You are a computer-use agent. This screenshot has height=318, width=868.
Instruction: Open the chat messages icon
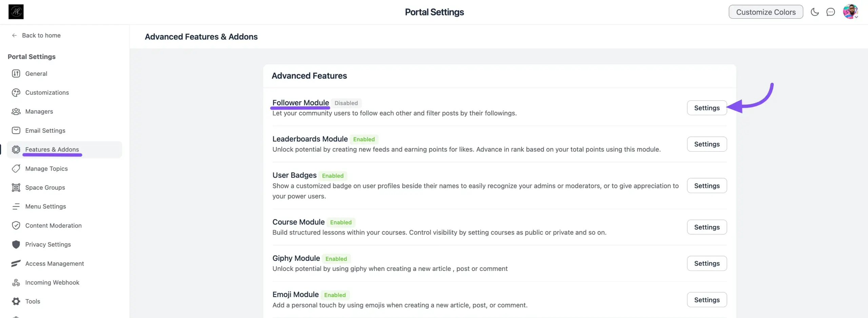830,12
